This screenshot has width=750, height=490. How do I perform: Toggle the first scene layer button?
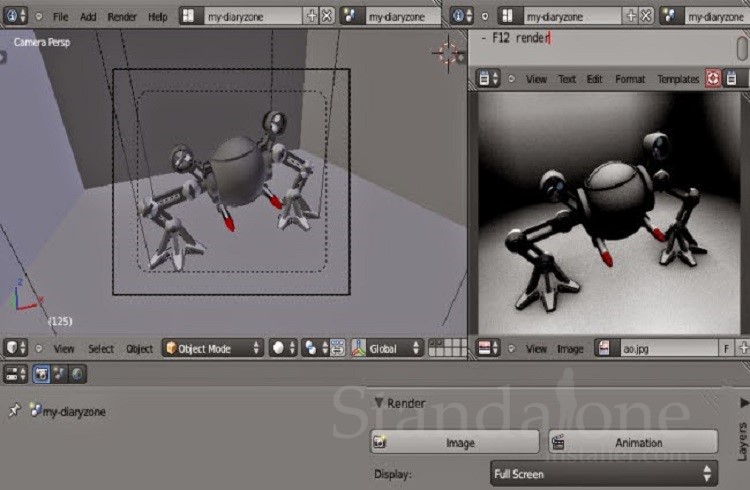pyautogui.click(x=432, y=343)
